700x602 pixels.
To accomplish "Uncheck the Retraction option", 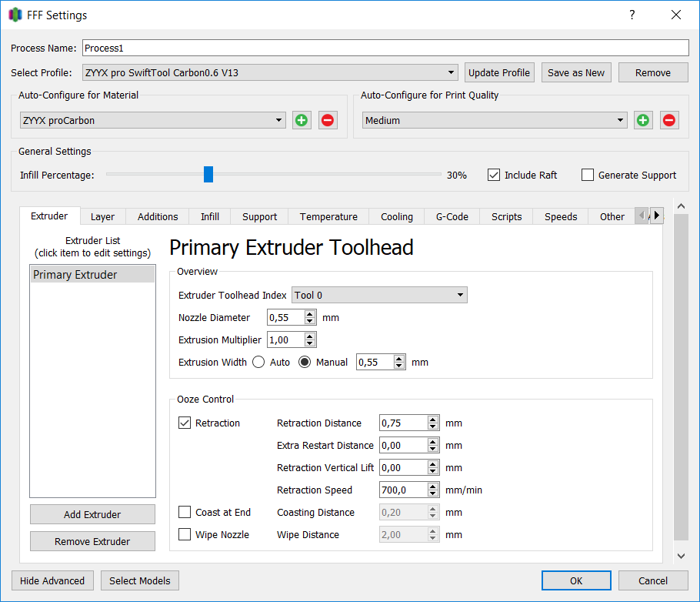I will 184,423.
